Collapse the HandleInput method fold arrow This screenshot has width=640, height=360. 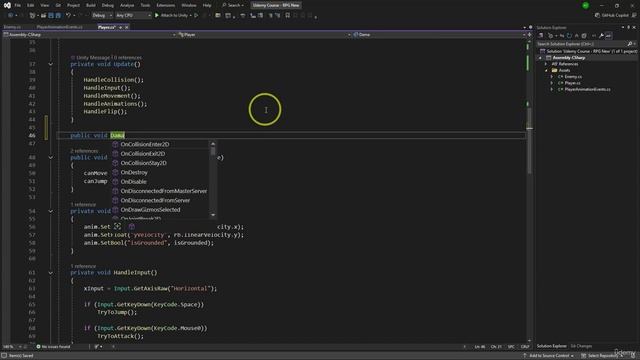click(x=51, y=272)
